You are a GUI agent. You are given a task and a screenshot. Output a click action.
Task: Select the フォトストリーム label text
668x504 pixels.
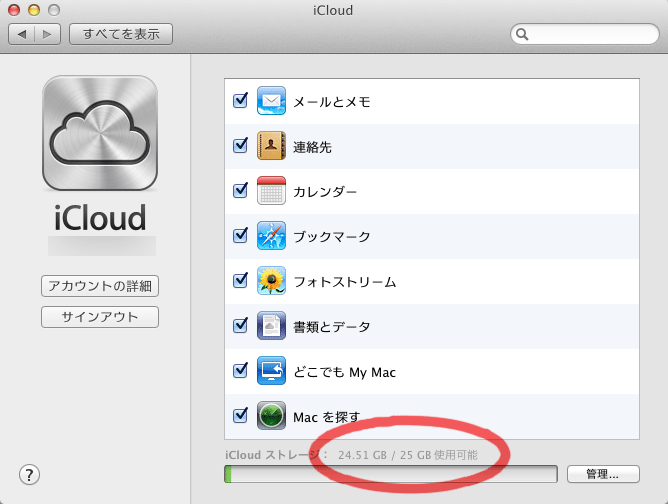(x=345, y=282)
